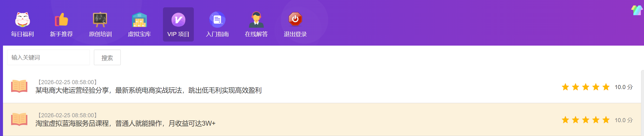The height and width of the screenshot is (136, 644).
Task: Click the vertical scrollbar on the right edge
Action: (642, 103)
